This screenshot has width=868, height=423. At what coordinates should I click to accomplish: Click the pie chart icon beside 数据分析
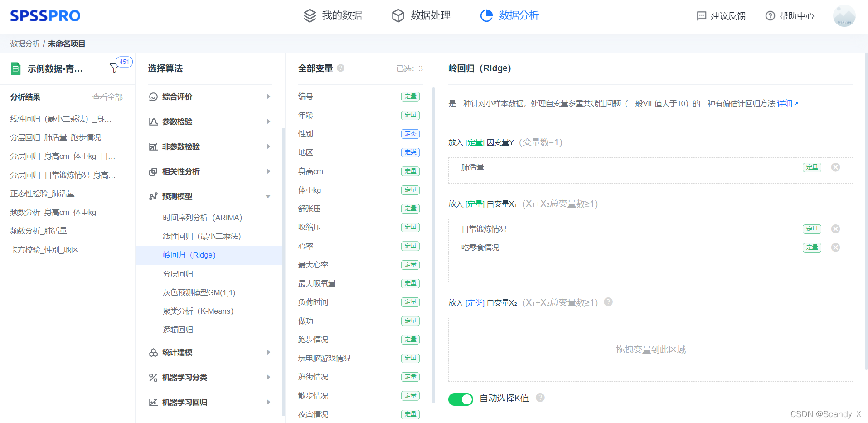point(486,15)
